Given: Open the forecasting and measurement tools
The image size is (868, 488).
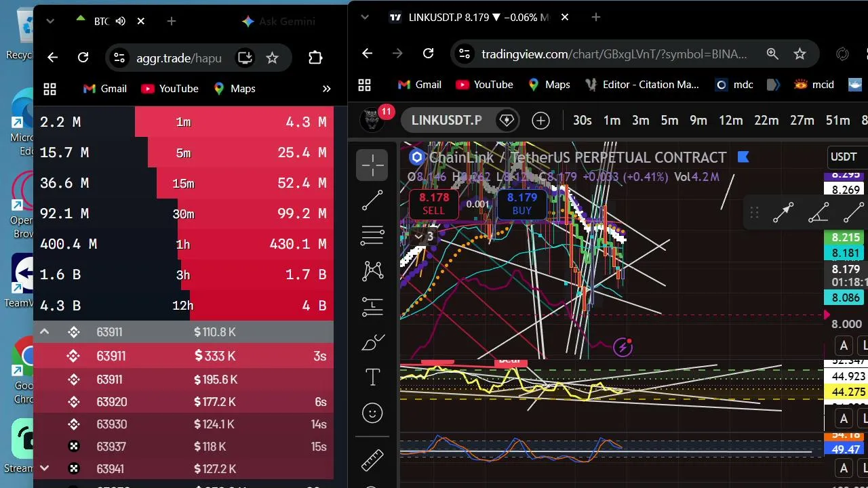Looking at the screenshot, I should pyautogui.click(x=372, y=307).
